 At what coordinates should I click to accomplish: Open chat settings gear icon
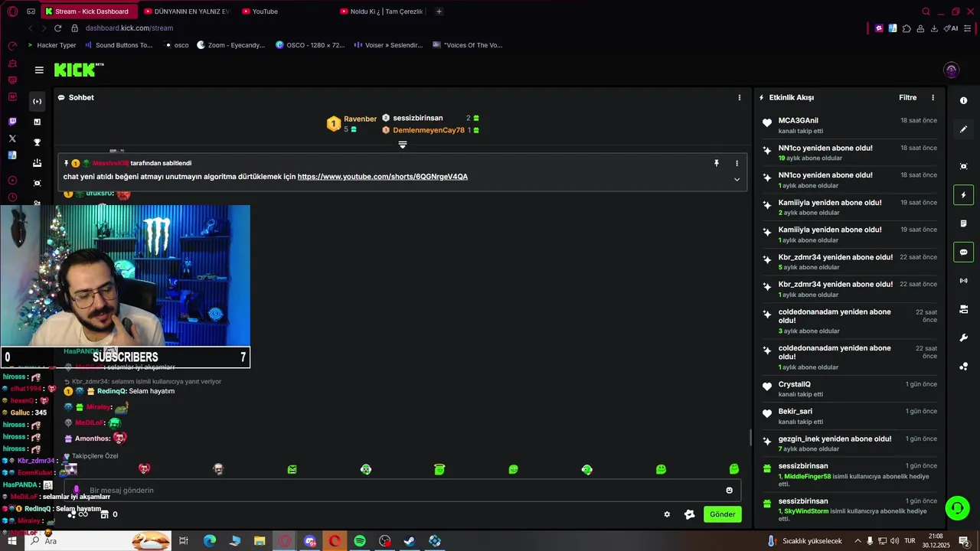[667, 514]
